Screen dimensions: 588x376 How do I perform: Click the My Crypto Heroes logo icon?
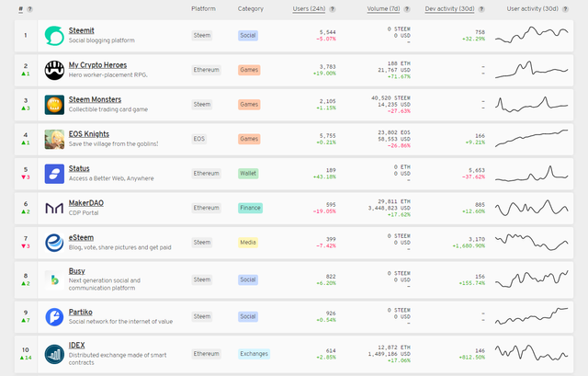54,70
